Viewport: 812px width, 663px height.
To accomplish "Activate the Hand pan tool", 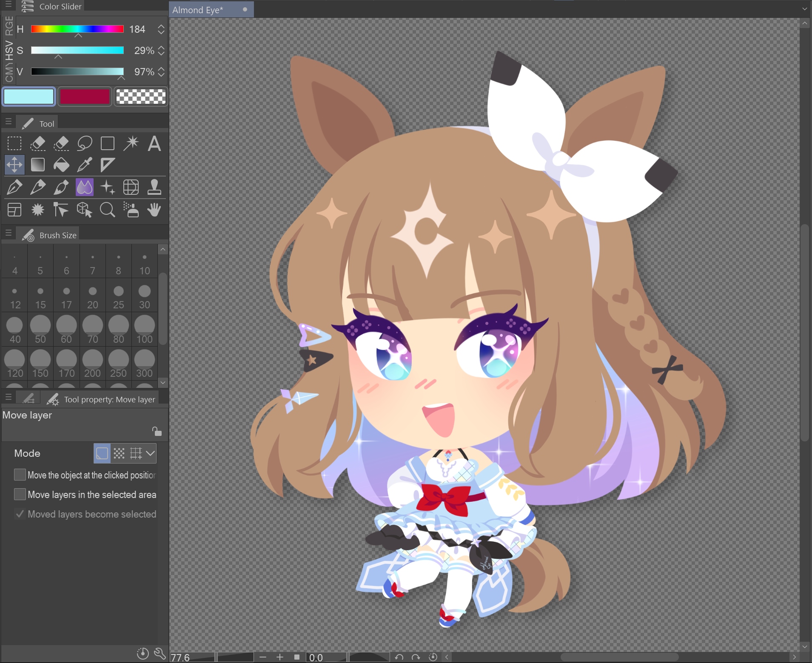I will point(154,210).
